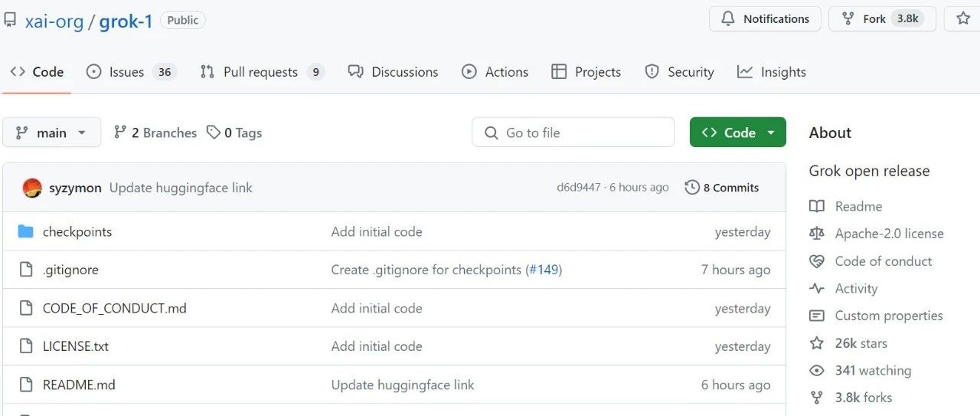Open the xai-org organization link
980x416 pixels.
[x=54, y=21]
